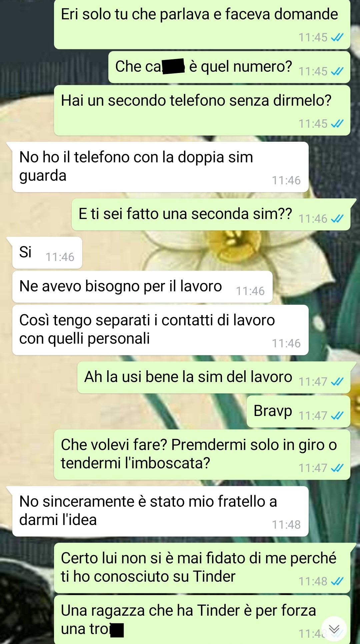360x644 pixels.
Task: Select the 'No ho il telefono con la doppia sim' bubble
Action: point(160,167)
